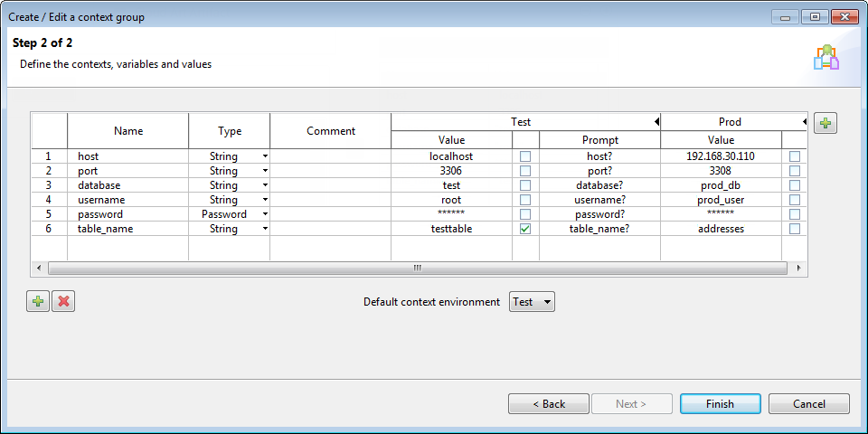Click the scrollbar left arrow
The height and width of the screenshot is (434, 868).
(x=39, y=268)
